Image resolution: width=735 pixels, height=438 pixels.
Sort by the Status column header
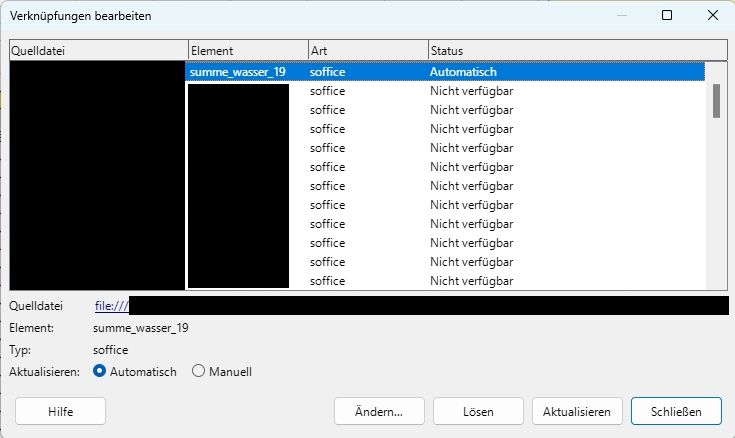[x=578, y=50]
